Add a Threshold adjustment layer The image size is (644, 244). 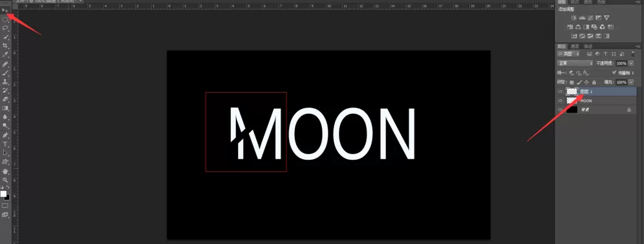(x=590, y=36)
